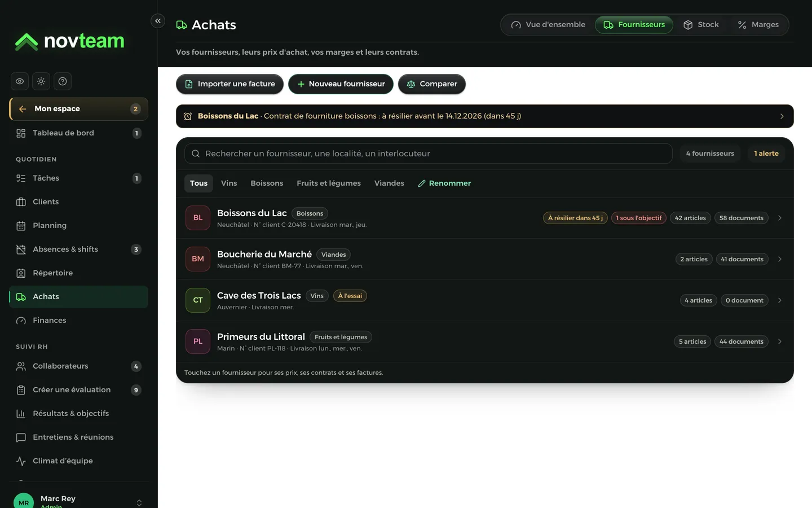Open Tableau de bord in the sidebar
Viewport: 812px width, 508px height.
coord(79,133)
